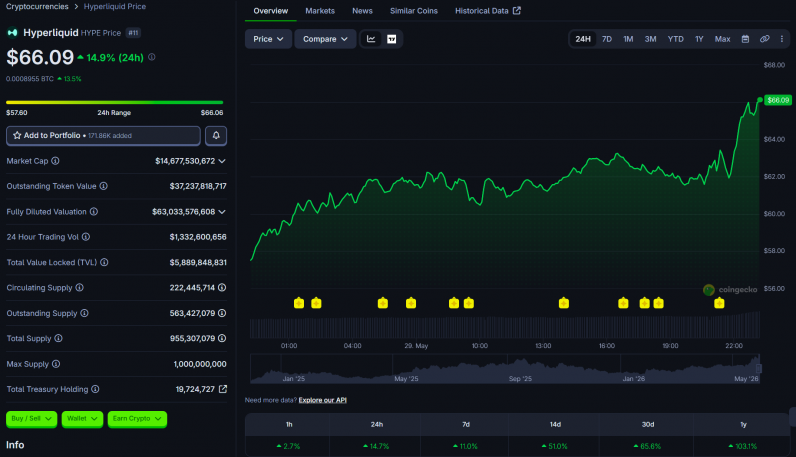796x457 pixels.
Task: Click info icon beside 955,307,079 value
Action: 222,338
